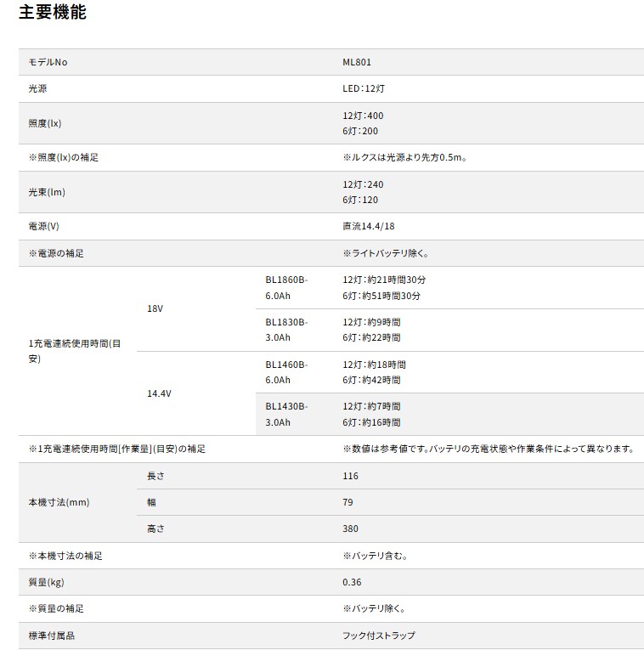Click the ルクスは光源より先方0.5m note
Image resolution: width=644 pixels, height=650 pixels.
pyautogui.click(x=404, y=158)
